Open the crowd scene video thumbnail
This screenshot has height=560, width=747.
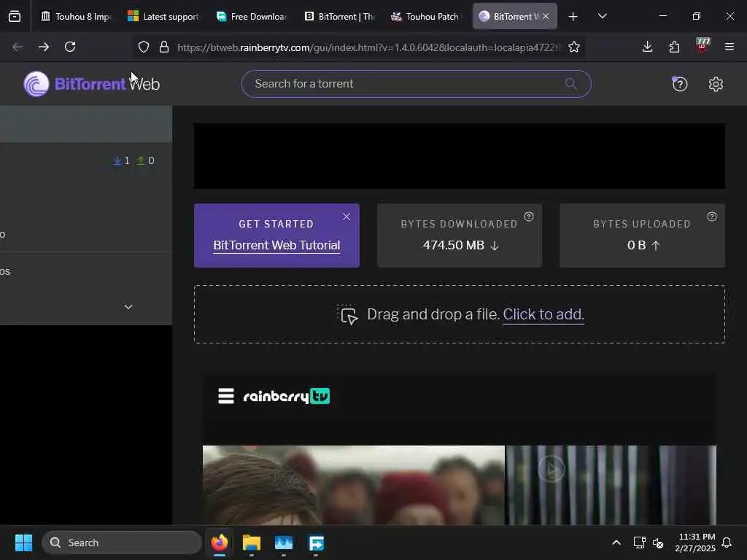[354, 485]
